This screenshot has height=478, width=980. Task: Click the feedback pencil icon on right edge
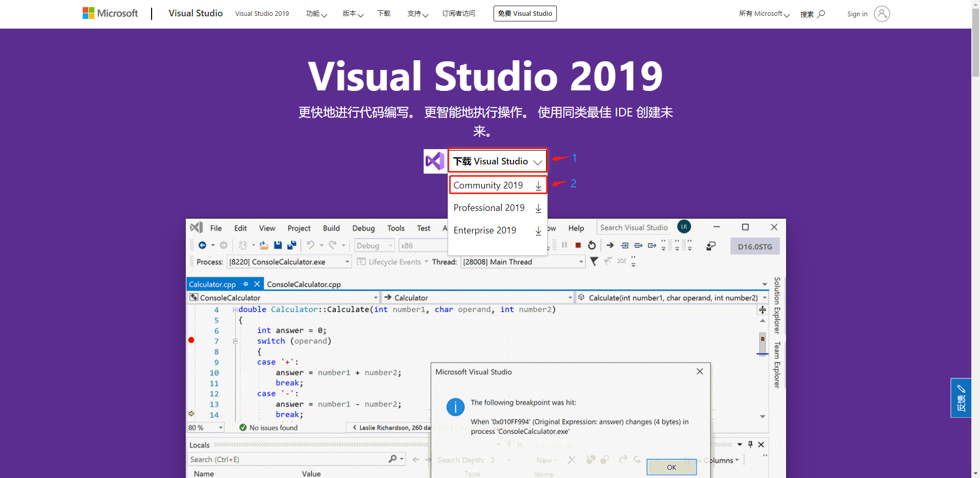point(961,389)
